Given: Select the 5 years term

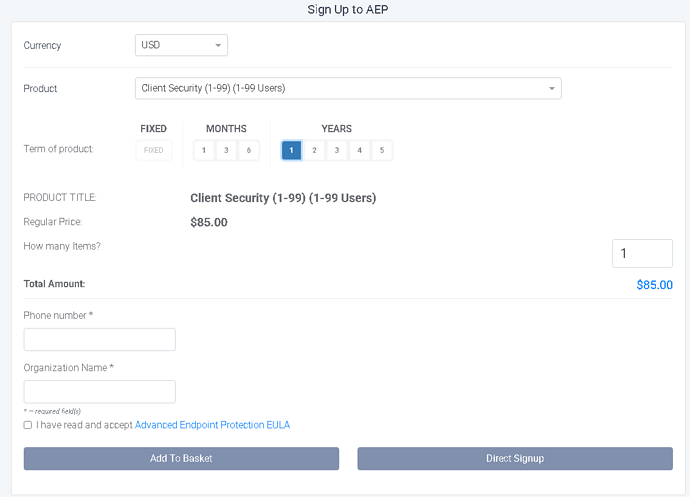Looking at the screenshot, I should click(382, 150).
